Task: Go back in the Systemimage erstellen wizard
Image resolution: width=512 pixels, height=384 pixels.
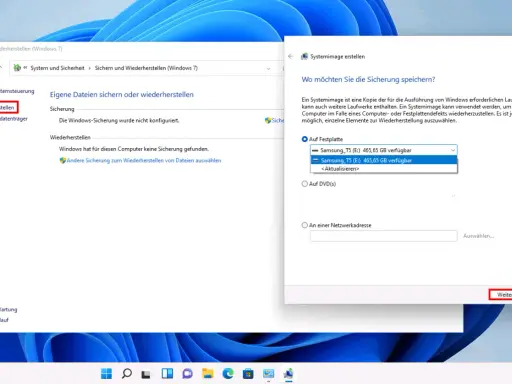Action: coord(291,56)
